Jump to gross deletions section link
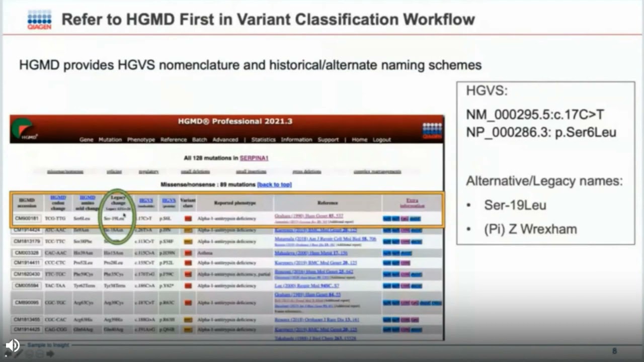 coord(306,171)
